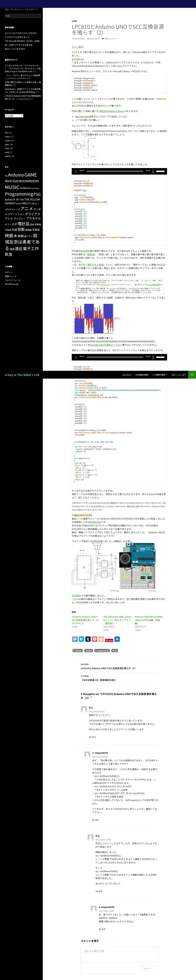Click A Day in The BAKA's Life title

(x=22, y=375)
